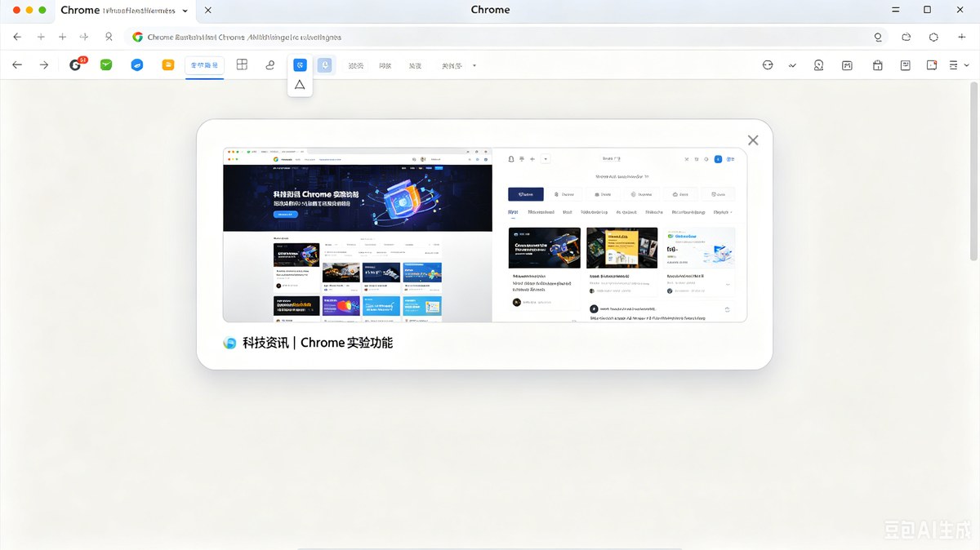Close the preview card with the X
980x550 pixels.
click(x=753, y=140)
